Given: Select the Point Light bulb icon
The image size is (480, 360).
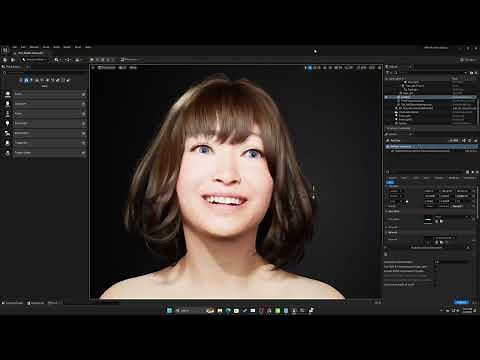Looking at the screenshot, I should click(7, 123).
